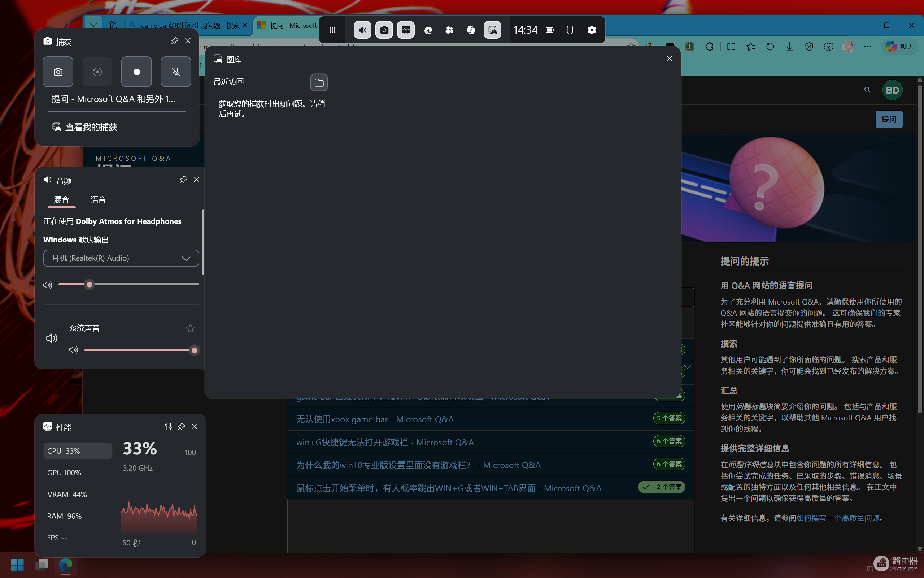Close the Capture widget
Image resolution: width=924 pixels, height=578 pixels.
pyautogui.click(x=188, y=41)
